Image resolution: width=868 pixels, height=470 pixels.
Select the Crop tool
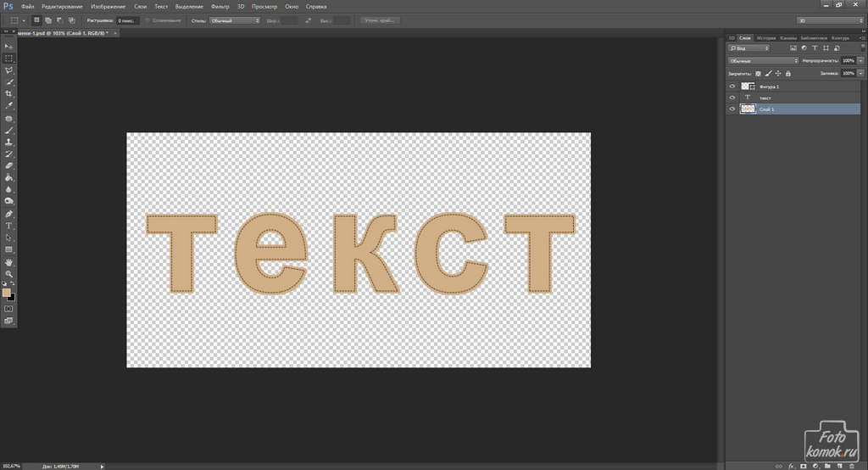click(x=8, y=93)
